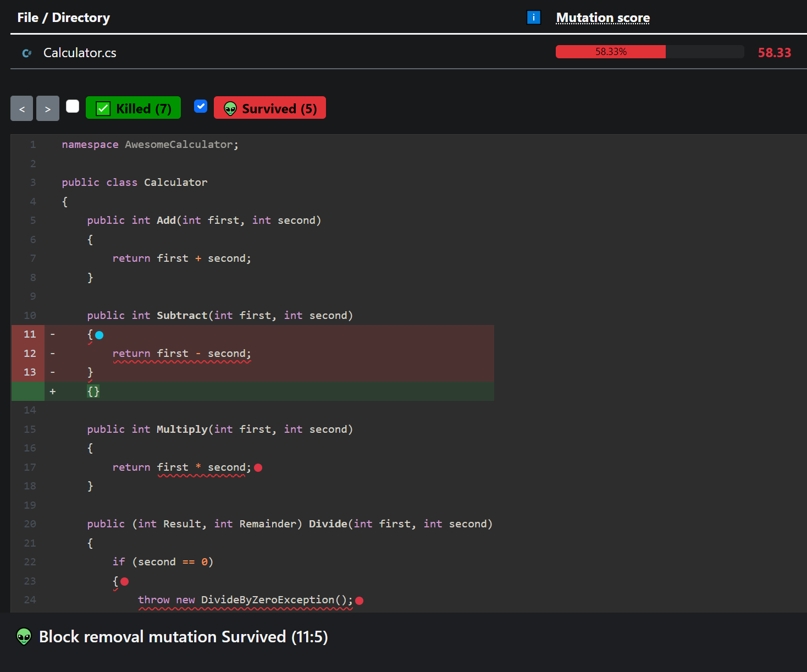Click the alien icon in the bottom status drawer

24,637
